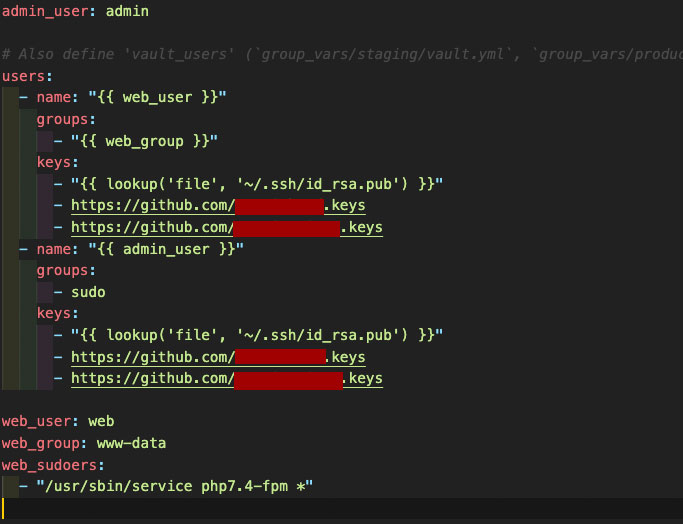Click the web_user name entry line
683x524 pixels.
(123, 97)
